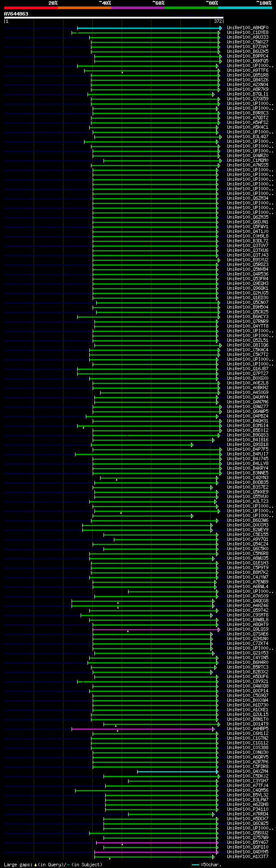Open hit UniRef100_Q9LQS9

248,629
